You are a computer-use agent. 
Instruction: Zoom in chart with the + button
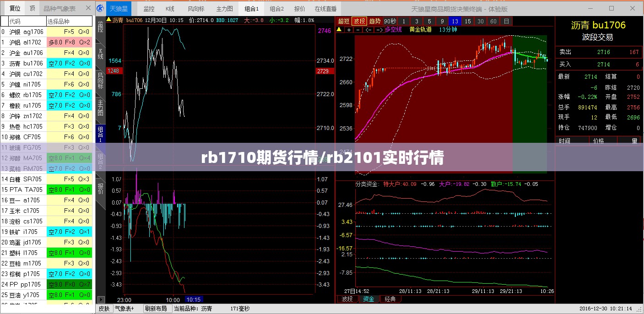tap(349, 30)
